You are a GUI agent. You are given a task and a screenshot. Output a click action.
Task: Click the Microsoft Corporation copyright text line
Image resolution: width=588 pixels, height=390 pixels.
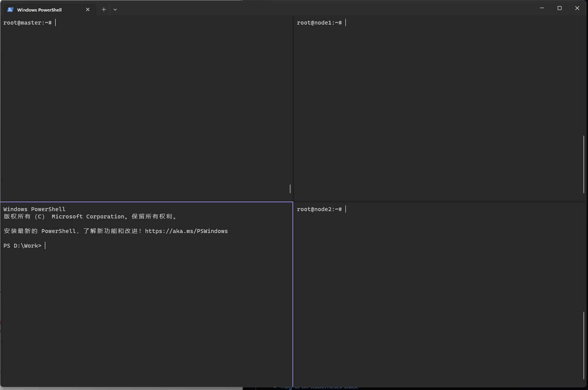(90, 216)
